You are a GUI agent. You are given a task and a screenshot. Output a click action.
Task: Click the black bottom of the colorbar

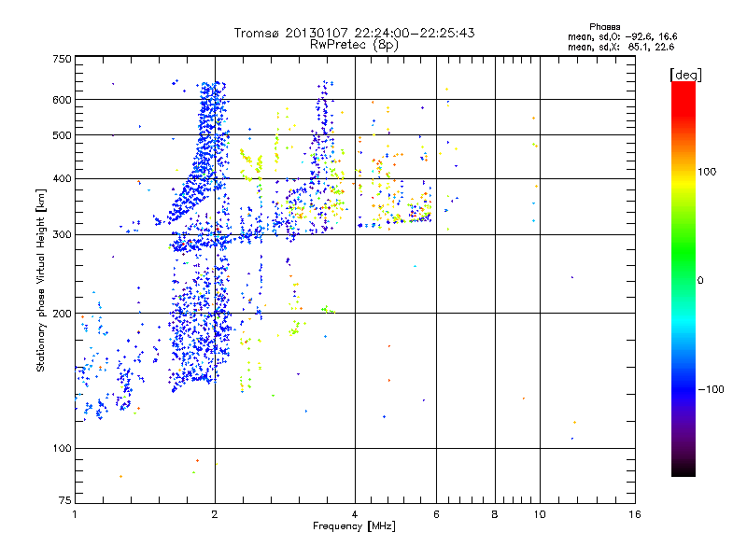point(684,469)
